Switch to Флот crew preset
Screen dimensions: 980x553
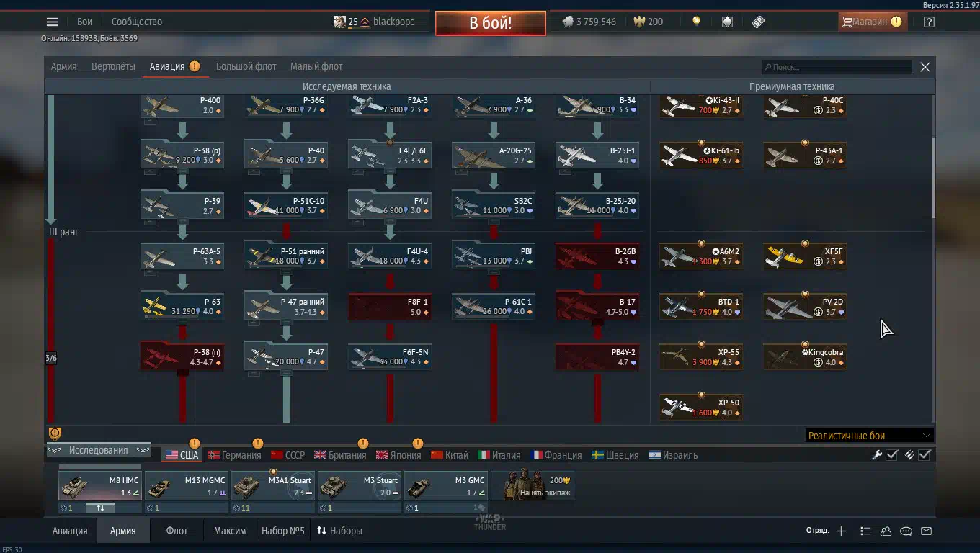177,531
